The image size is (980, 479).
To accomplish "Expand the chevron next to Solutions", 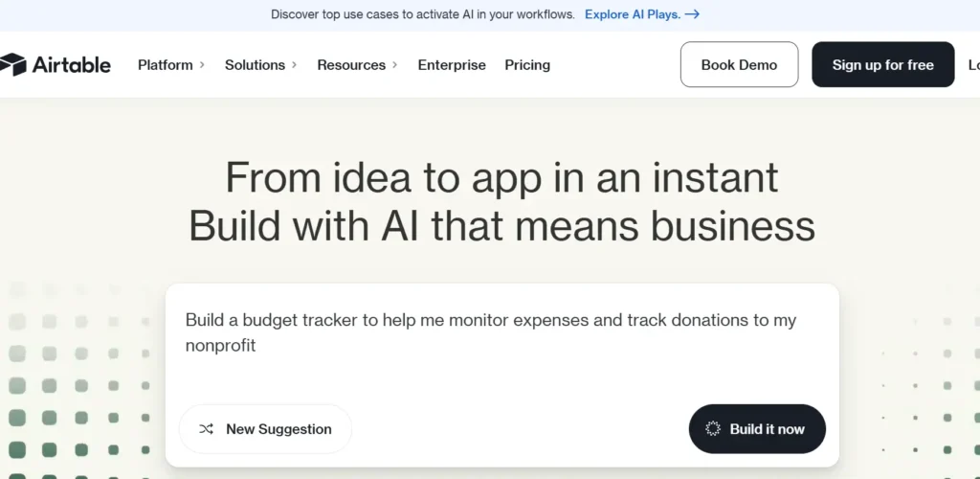I will pos(295,65).
